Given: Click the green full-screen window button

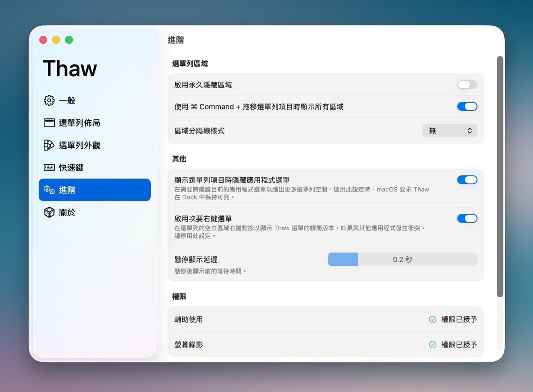Looking at the screenshot, I should [69, 40].
